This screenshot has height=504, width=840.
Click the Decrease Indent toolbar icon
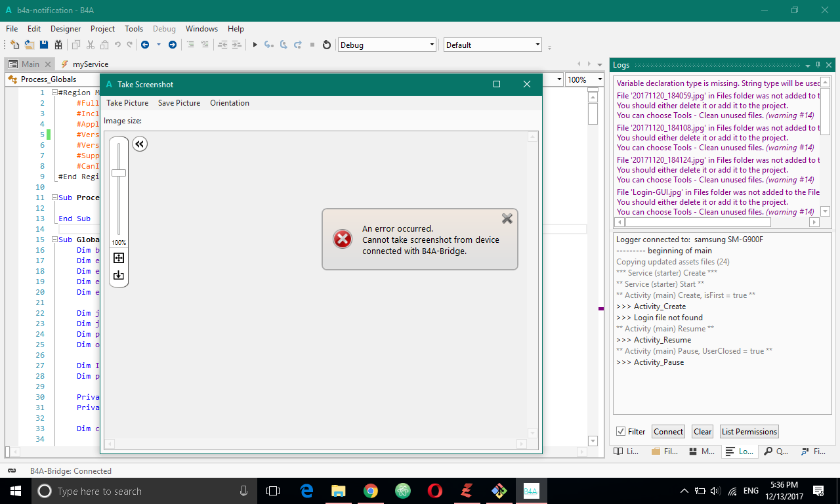[222, 45]
